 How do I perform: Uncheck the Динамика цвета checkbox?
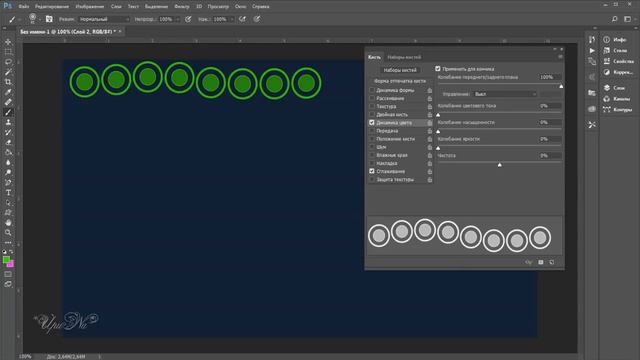[x=372, y=122]
